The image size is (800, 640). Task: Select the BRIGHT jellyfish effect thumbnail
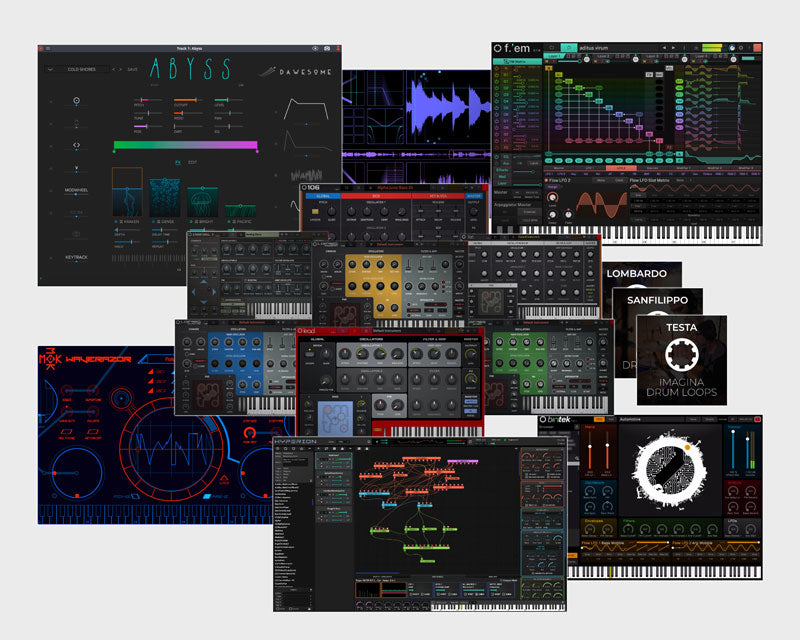click(x=203, y=202)
